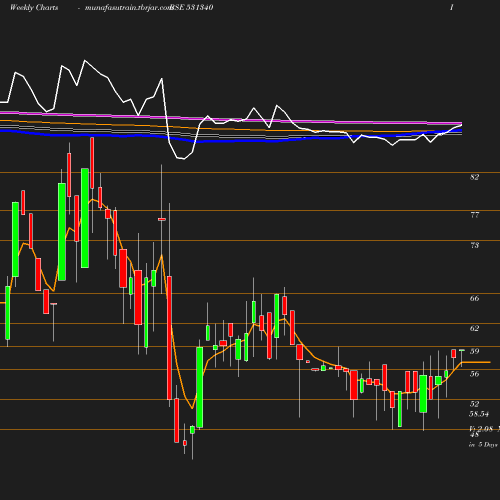Click the 'BSE 531340' stock code label
The height and width of the screenshot is (500, 500).
tap(192, 8)
